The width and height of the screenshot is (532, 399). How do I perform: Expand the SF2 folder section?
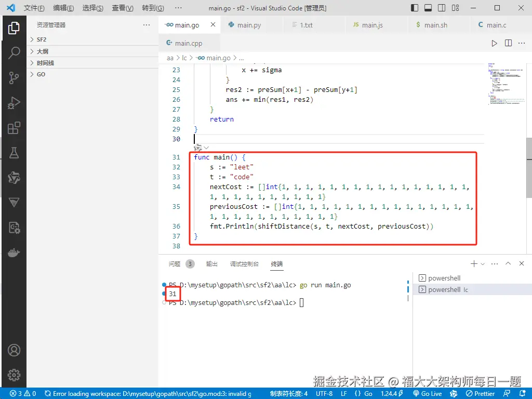(x=92, y=39)
